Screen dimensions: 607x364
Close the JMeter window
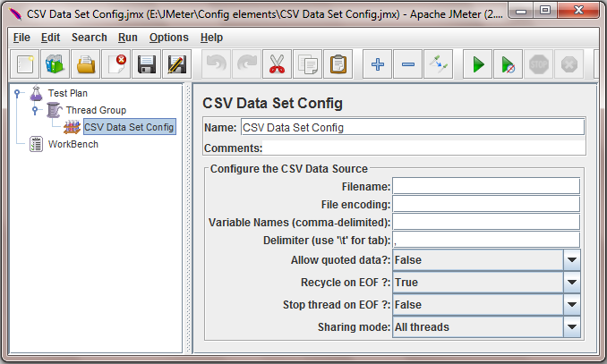[578, 11]
